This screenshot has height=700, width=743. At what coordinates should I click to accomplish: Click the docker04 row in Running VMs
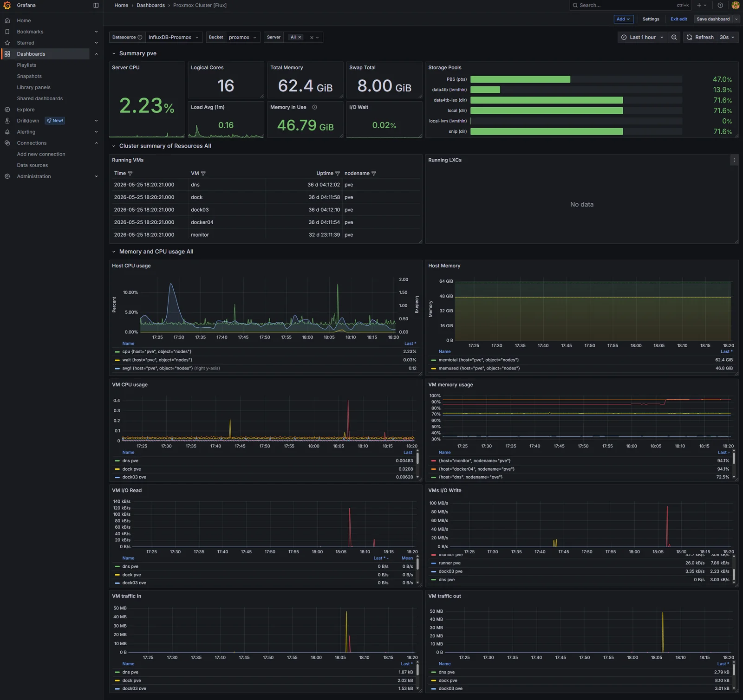265,222
